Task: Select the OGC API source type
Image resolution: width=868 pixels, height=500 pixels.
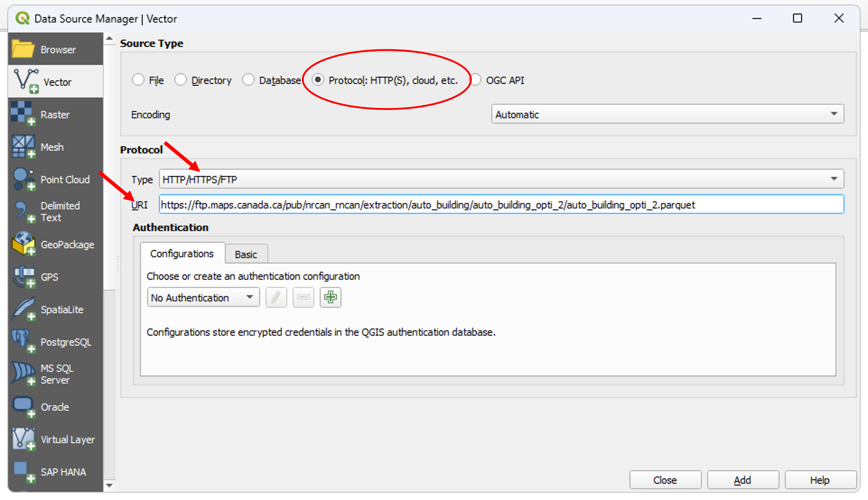Action: (476, 80)
